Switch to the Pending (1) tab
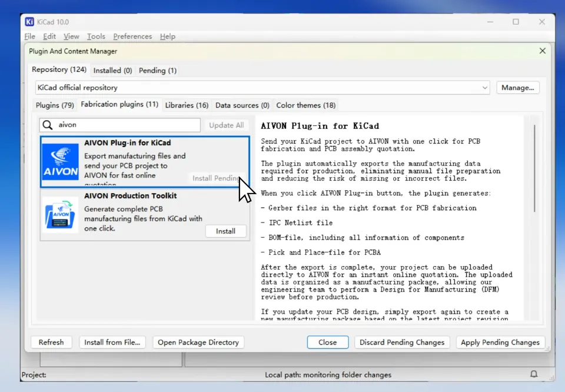Image resolution: width=565 pixels, height=392 pixels. click(x=158, y=71)
